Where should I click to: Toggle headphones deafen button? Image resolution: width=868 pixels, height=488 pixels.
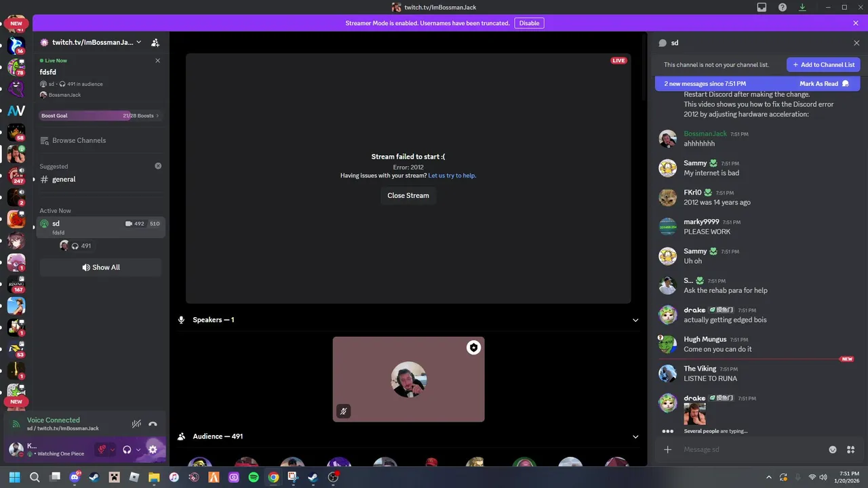(127, 449)
